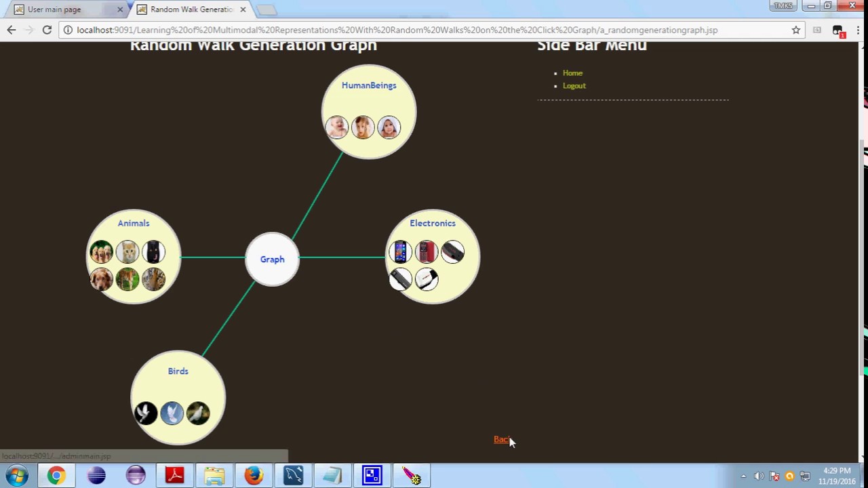868x488 pixels.
Task: Click the page vertical scrollbar
Action: (863, 258)
